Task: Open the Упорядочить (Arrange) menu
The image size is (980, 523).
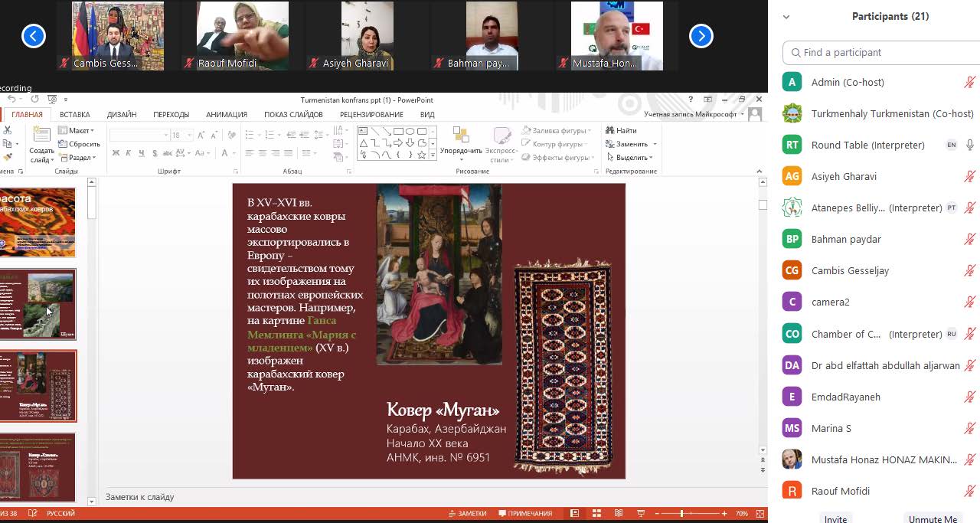Action: pos(461,142)
